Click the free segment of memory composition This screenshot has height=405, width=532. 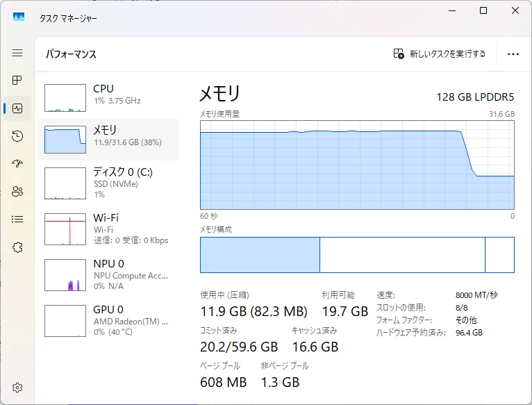click(500, 255)
